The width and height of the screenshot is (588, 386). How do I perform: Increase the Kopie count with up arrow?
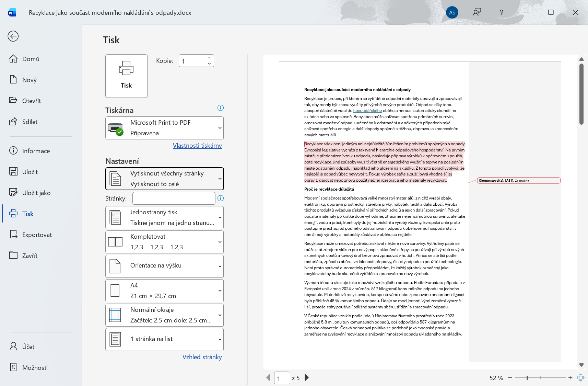point(209,57)
